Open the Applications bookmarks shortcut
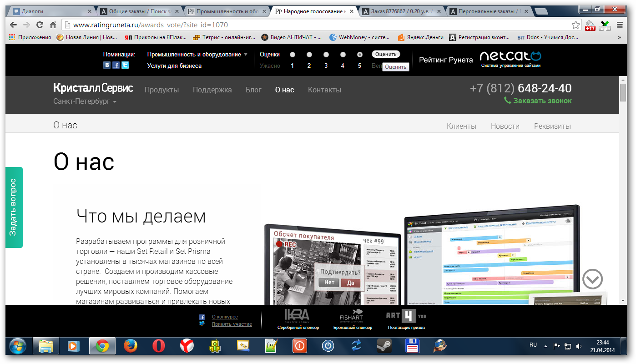This screenshot has width=636, height=364. coord(30,37)
